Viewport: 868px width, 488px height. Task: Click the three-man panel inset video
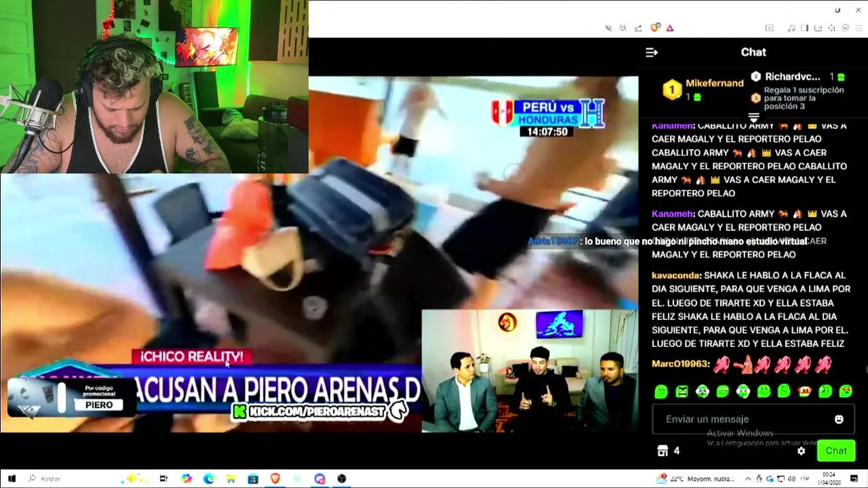pos(530,371)
